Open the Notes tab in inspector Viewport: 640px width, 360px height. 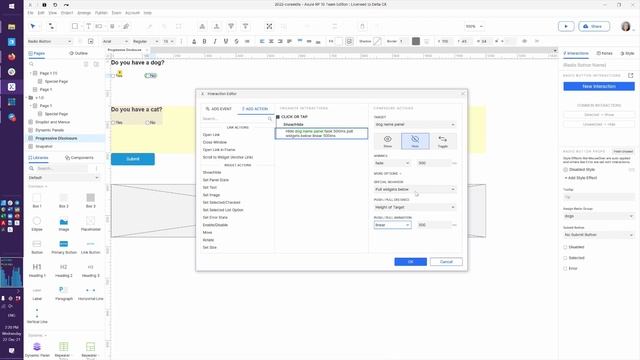604,53
